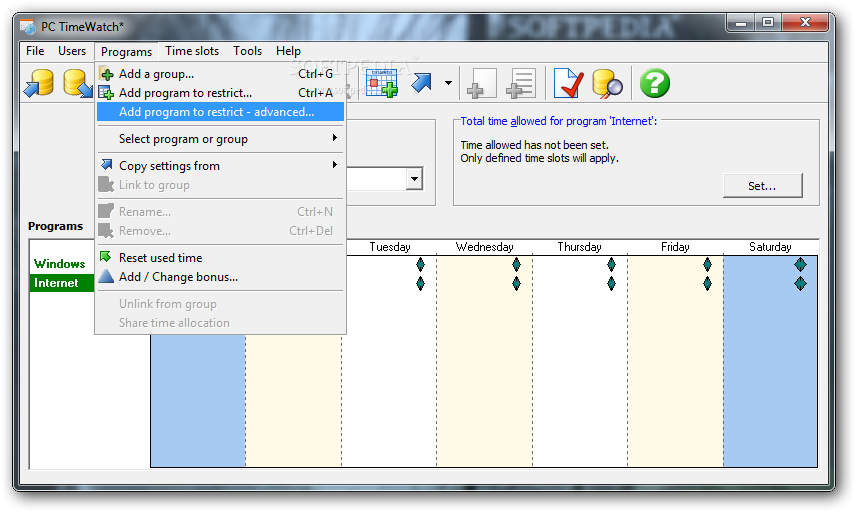The width and height of the screenshot is (856, 512).
Task: Open the File menu
Action: (35, 51)
